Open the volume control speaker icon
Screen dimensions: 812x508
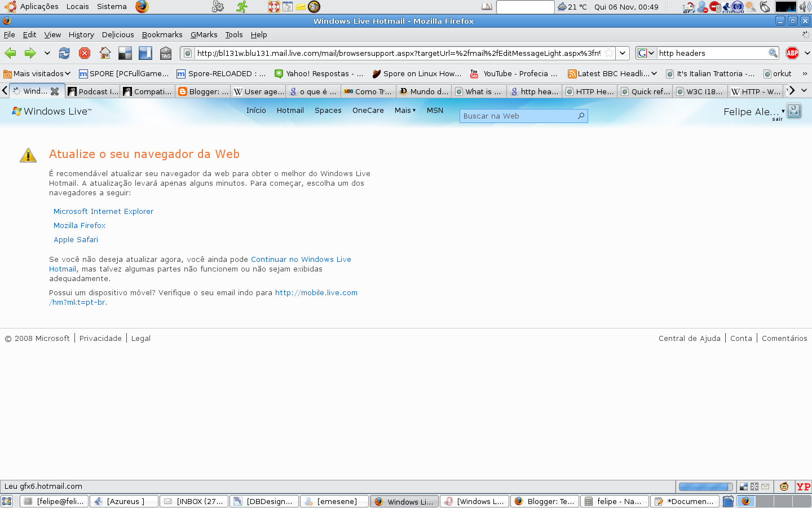[x=805, y=7]
